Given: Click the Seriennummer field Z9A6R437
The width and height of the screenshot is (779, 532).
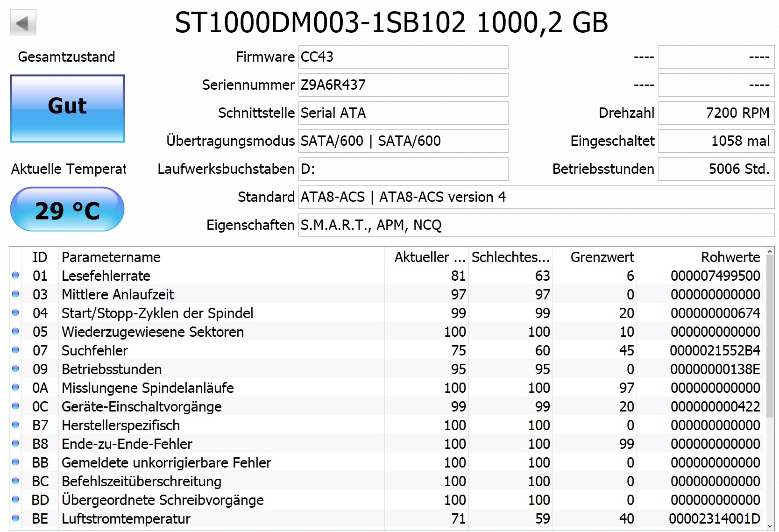Looking at the screenshot, I should pyautogui.click(x=403, y=85).
